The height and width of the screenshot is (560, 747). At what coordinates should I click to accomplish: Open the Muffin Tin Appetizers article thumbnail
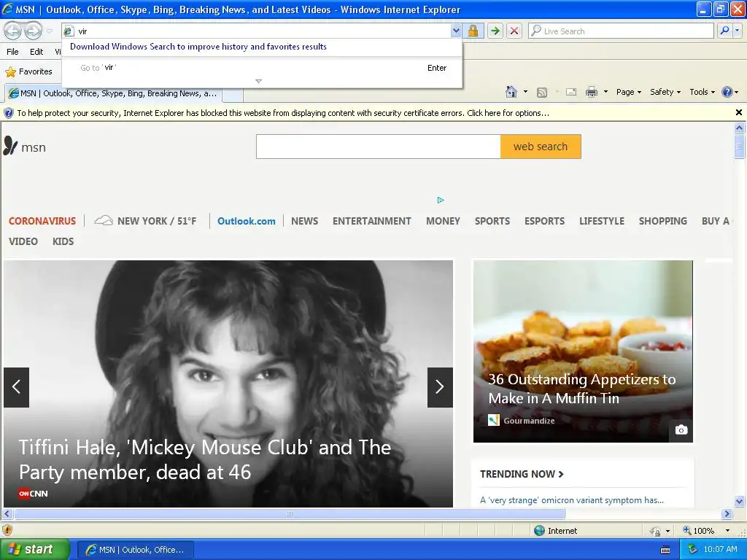coord(583,351)
